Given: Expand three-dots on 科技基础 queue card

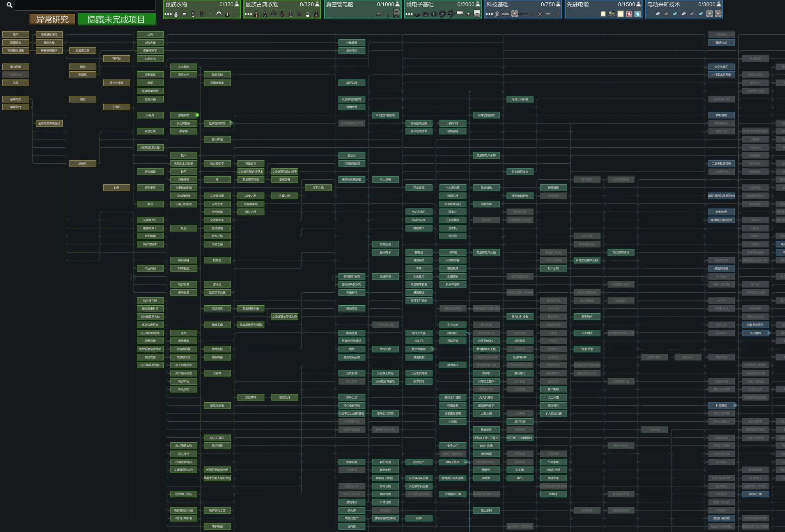Looking at the screenshot, I should pyautogui.click(x=489, y=14).
